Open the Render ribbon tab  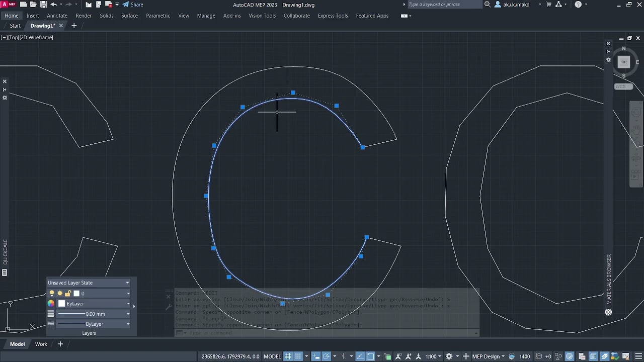click(x=84, y=16)
